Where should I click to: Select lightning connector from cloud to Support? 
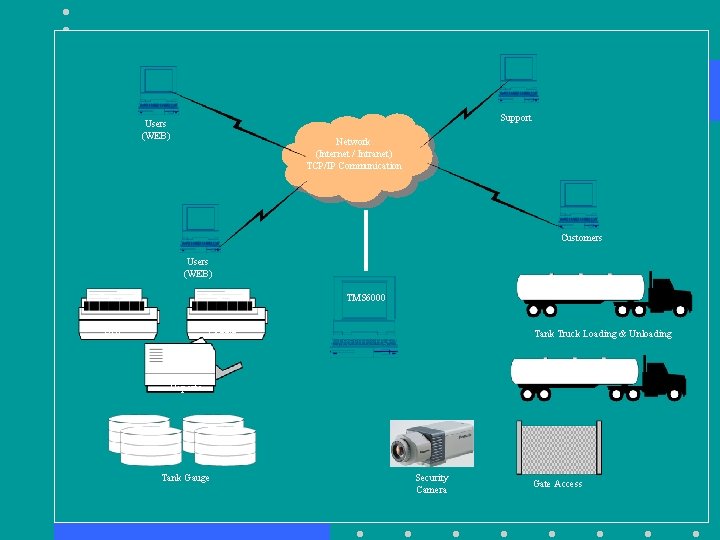pyautogui.click(x=464, y=114)
